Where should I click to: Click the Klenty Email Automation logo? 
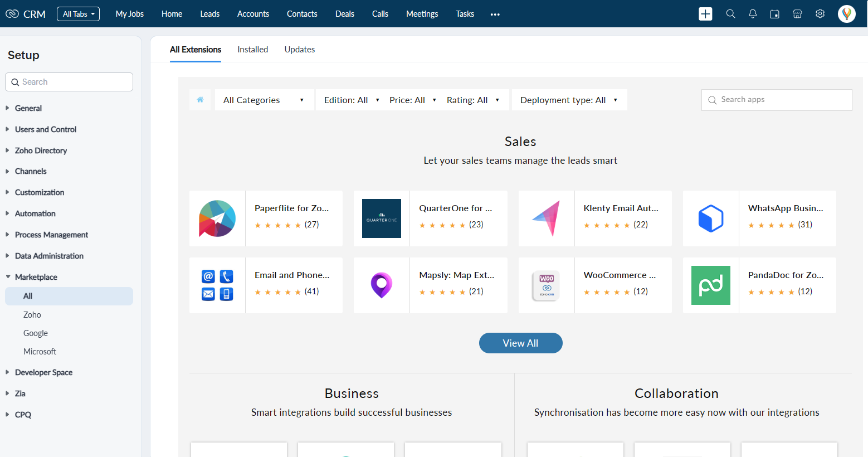pos(546,218)
